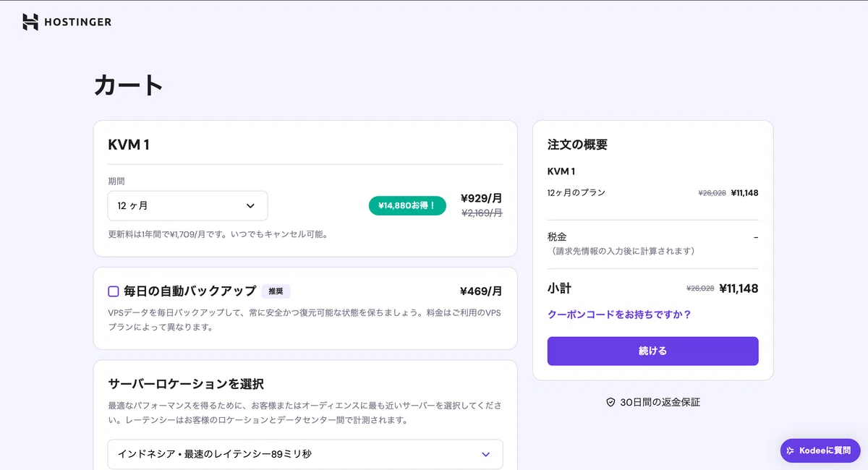Image resolution: width=868 pixels, height=470 pixels.
Task: Click the 続ける button
Action: point(653,351)
